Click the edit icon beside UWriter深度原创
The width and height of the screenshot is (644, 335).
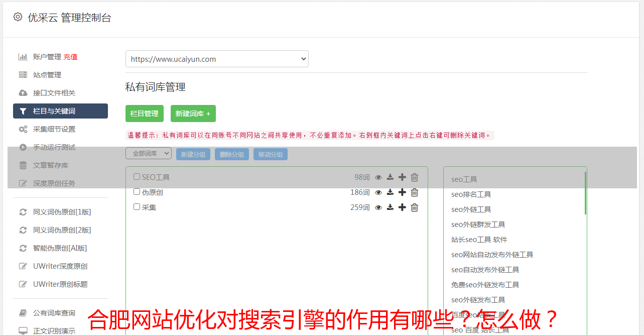[23, 266]
